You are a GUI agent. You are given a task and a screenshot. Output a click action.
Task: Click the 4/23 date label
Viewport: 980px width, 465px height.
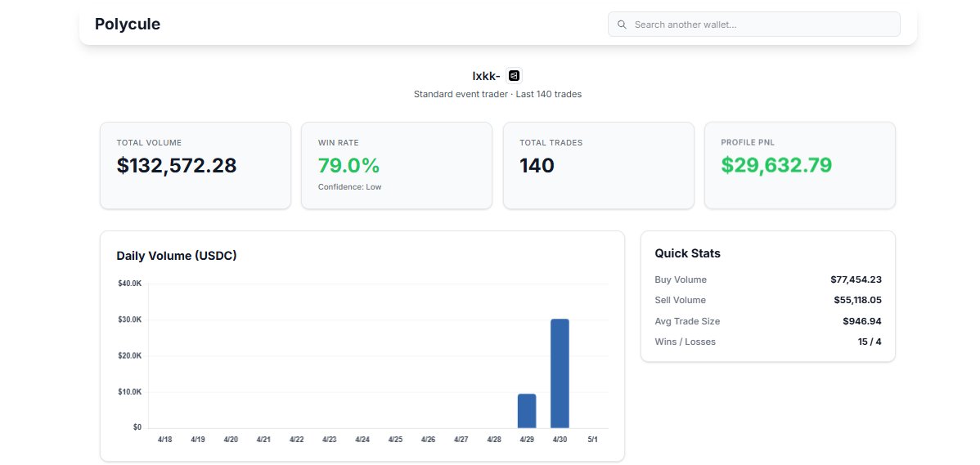click(330, 440)
